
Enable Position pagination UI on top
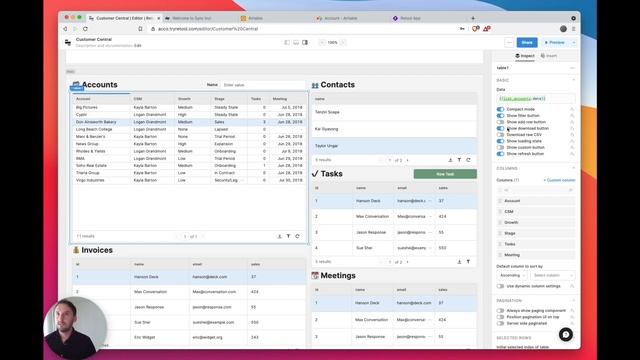coord(500,317)
